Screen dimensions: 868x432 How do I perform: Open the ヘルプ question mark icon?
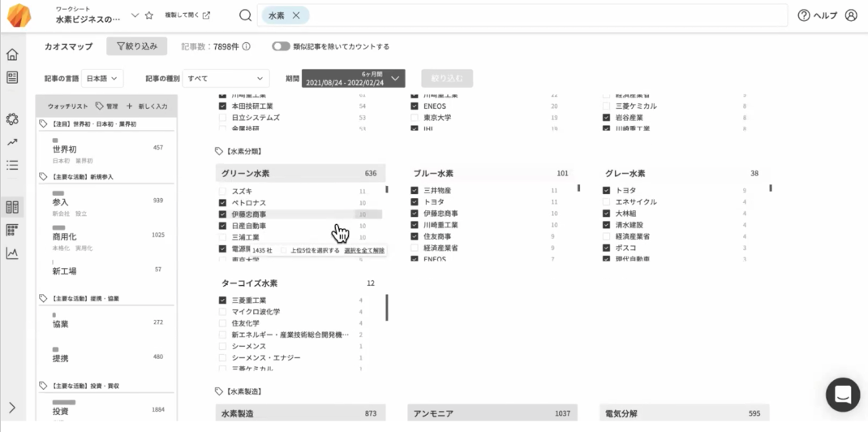804,15
